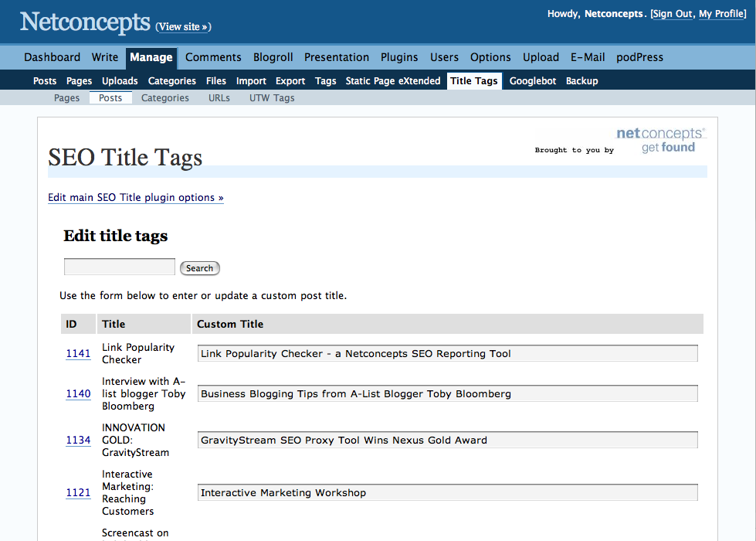Open the Upload menu
Image resolution: width=756 pixels, height=541 pixels.
[x=541, y=57]
